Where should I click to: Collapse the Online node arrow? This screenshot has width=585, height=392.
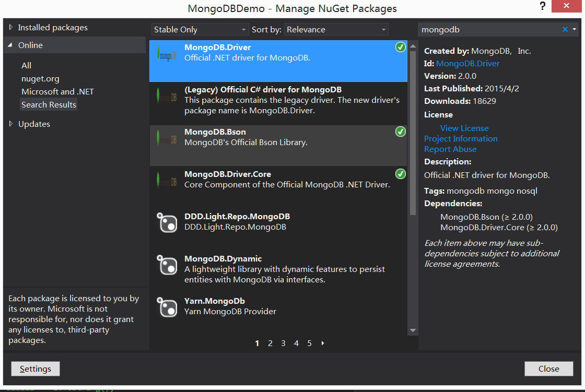click(10, 45)
